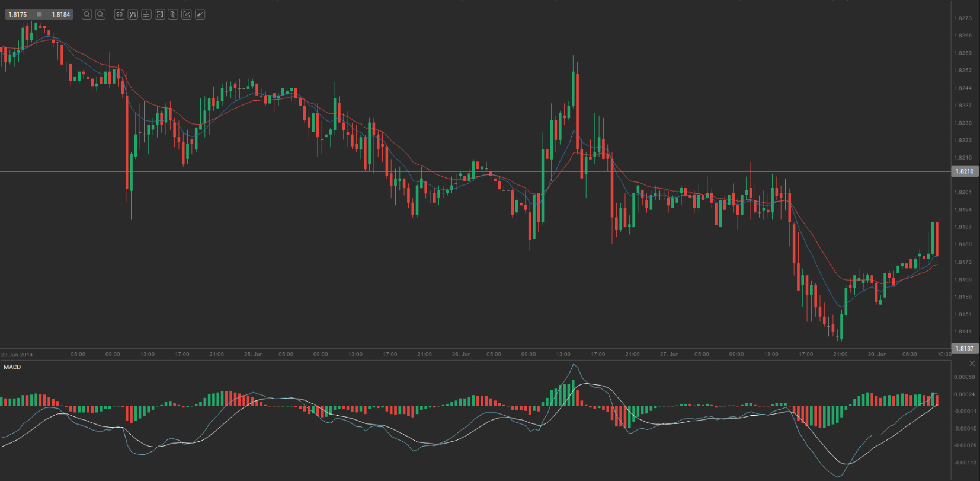The height and width of the screenshot is (481, 980).
Task: Click the 1.8137 price tag on axis
Action: click(x=965, y=349)
